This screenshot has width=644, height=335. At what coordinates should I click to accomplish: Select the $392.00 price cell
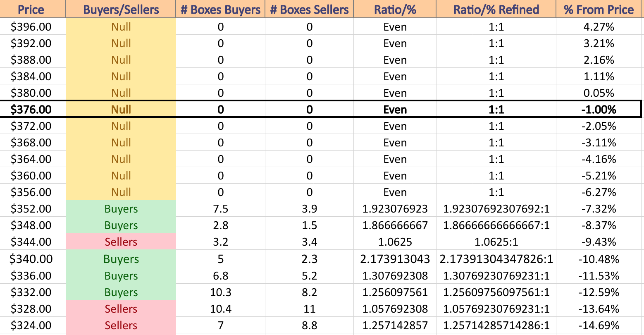tap(33, 43)
